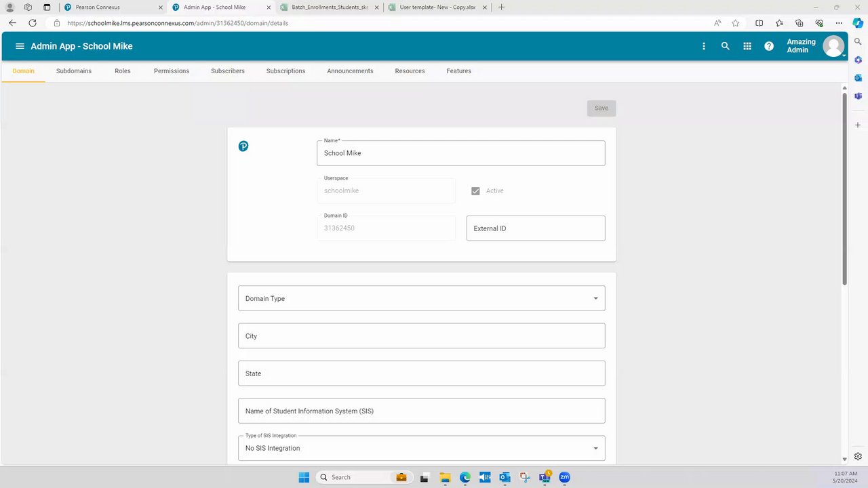This screenshot has height=488, width=868.
Task: Expand the Domain Type dropdown
Action: [421, 298]
